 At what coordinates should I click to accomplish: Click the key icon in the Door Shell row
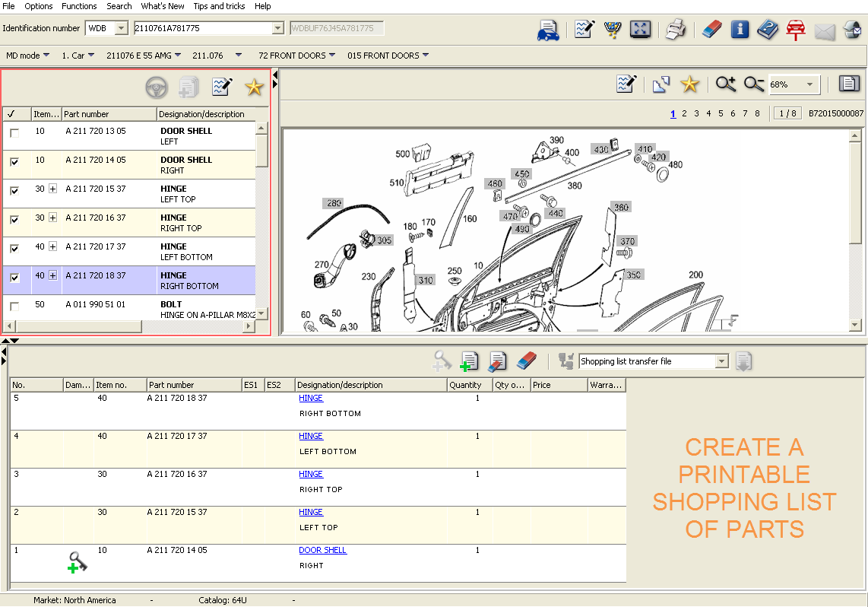click(78, 562)
